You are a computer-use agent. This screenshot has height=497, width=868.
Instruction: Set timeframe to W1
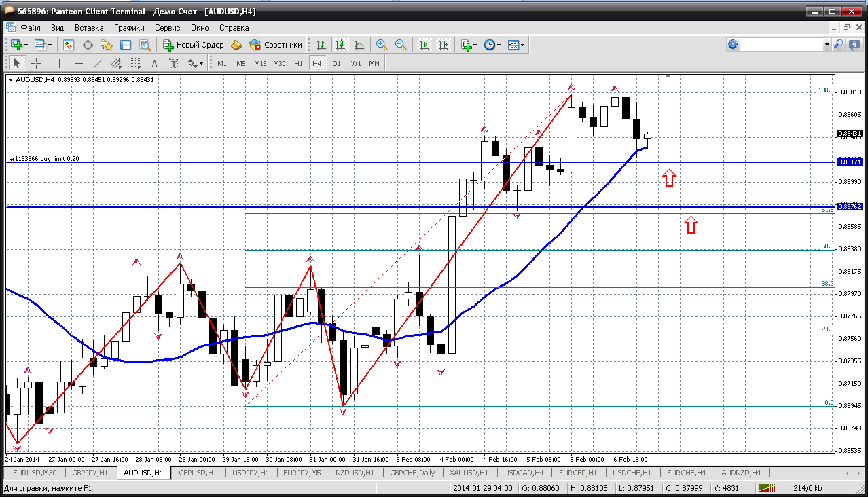355,63
